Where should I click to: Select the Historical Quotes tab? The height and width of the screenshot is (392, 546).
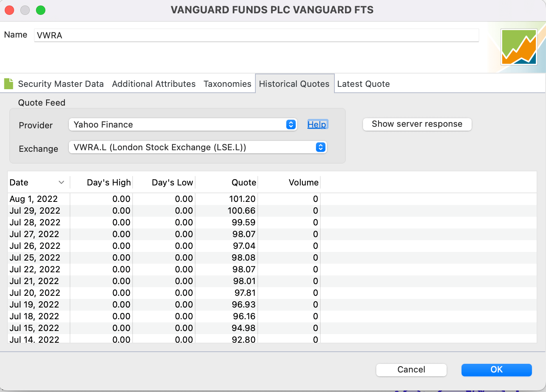(x=294, y=84)
